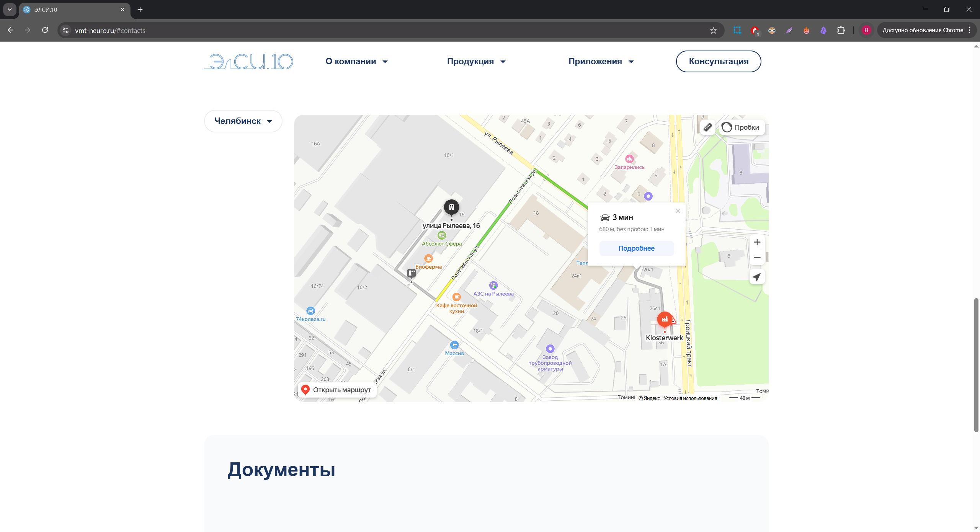This screenshot has height=532, width=980.
Task: Zoom in on the map
Action: [x=757, y=242]
